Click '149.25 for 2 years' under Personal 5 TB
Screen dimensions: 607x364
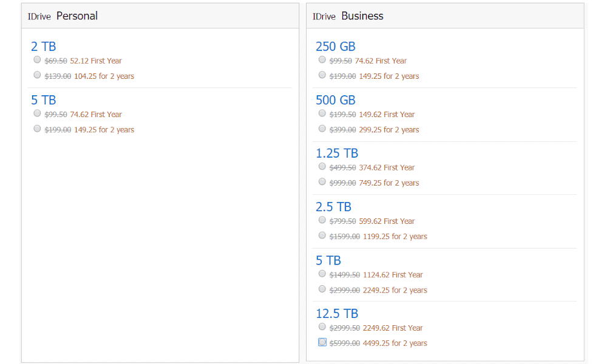point(104,130)
